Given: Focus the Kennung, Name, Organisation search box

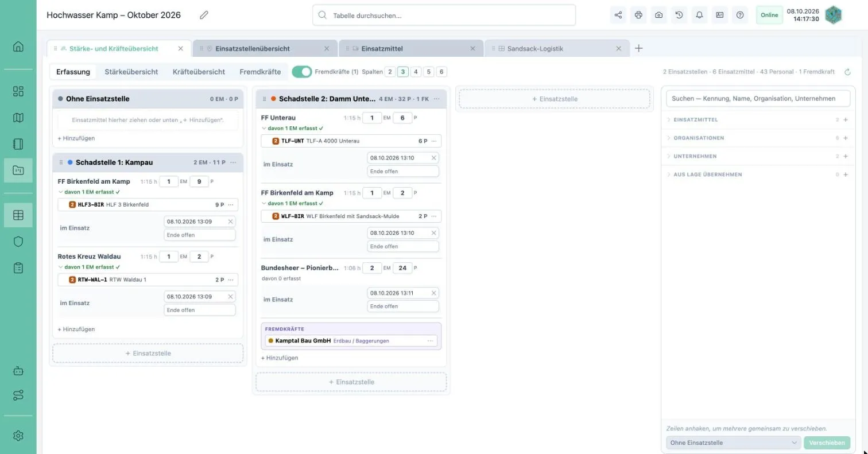Looking at the screenshot, I should point(758,99).
